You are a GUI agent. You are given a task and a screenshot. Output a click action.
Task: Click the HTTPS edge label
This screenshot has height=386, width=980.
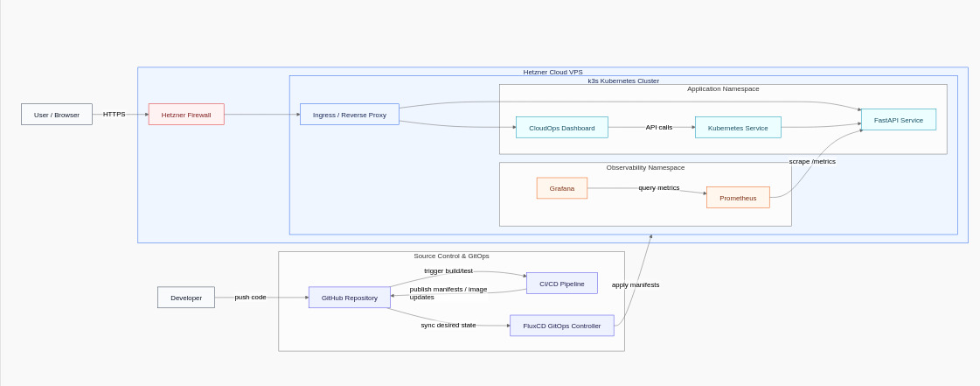pos(115,115)
